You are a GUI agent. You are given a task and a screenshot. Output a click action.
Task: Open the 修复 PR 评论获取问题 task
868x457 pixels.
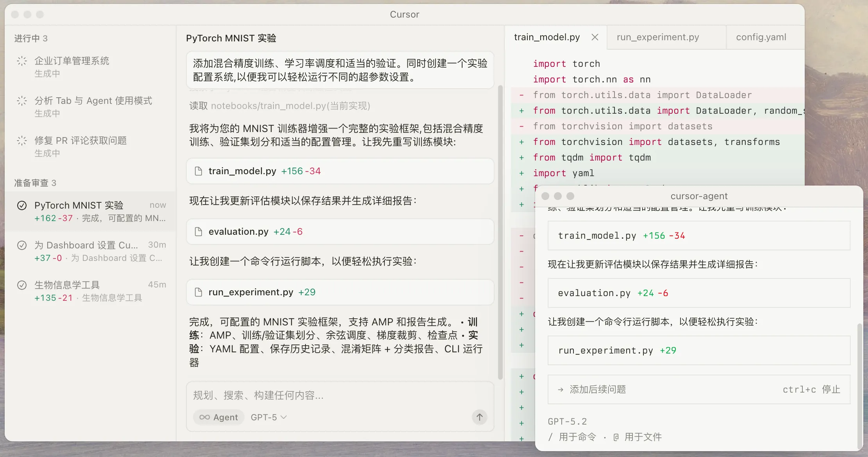coord(90,146)
